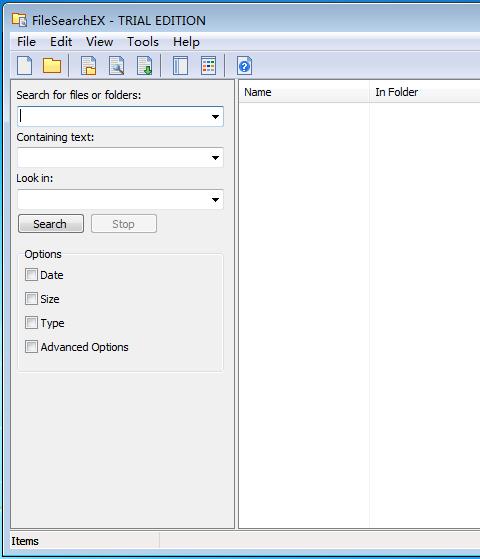This screenshot has height=559, width=480.
Task: Sort results by Name column header
Action: point(304,92)
